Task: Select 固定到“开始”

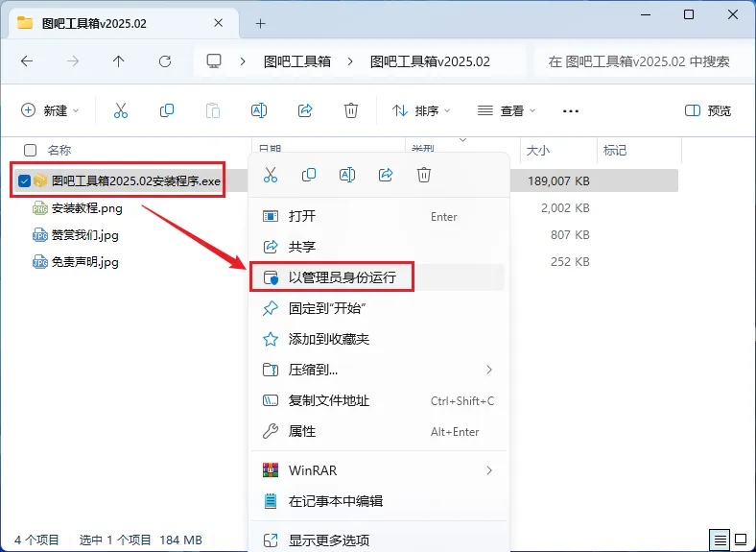Action: [x=378, y=308]
